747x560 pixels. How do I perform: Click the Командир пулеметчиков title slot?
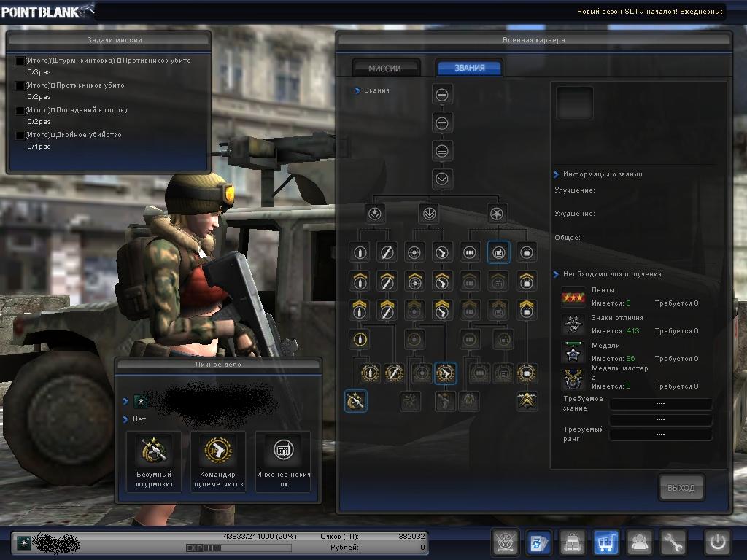point(218,462)
